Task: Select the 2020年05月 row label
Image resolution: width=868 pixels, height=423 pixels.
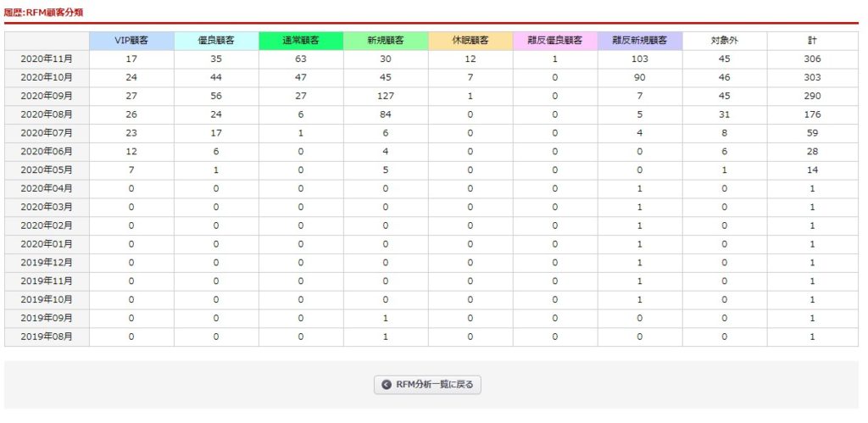Action: click(x=47, y=170)
